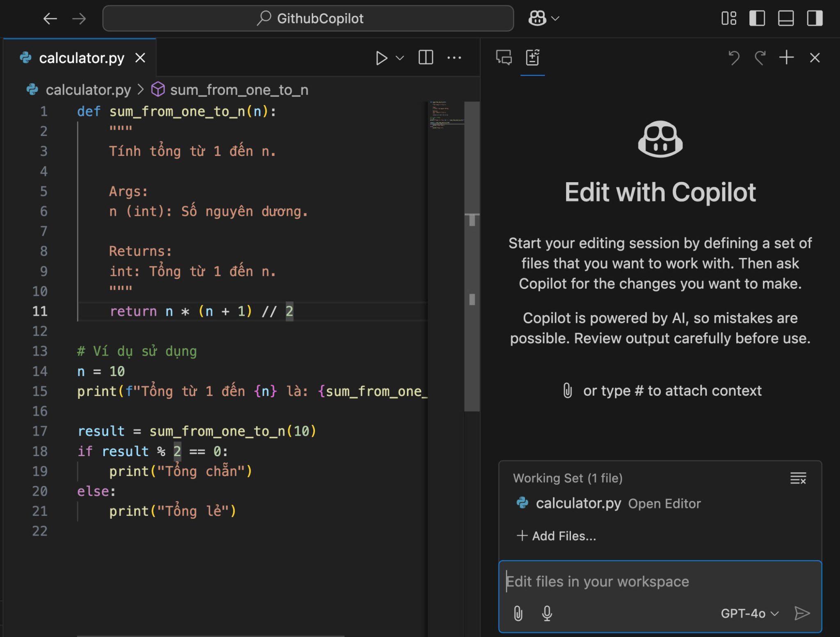Click the Split Editor icon

point(425,57)
